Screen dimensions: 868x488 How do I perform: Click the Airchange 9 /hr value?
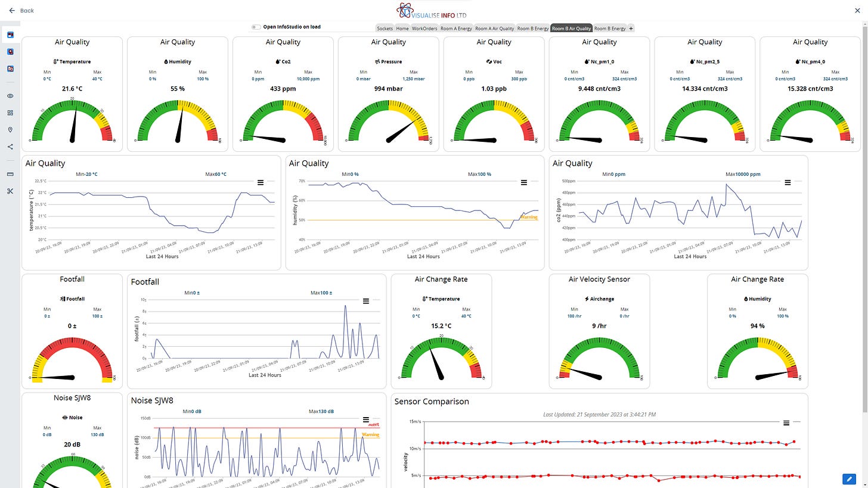pos(599,326)
